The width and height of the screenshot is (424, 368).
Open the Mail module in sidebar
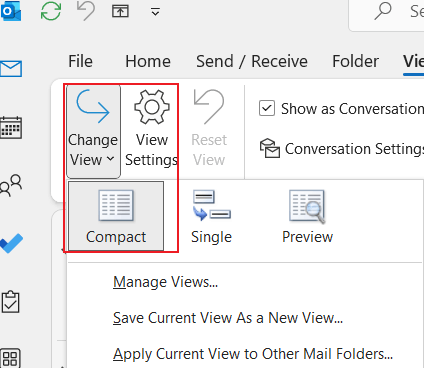click(x=11, y=69)
